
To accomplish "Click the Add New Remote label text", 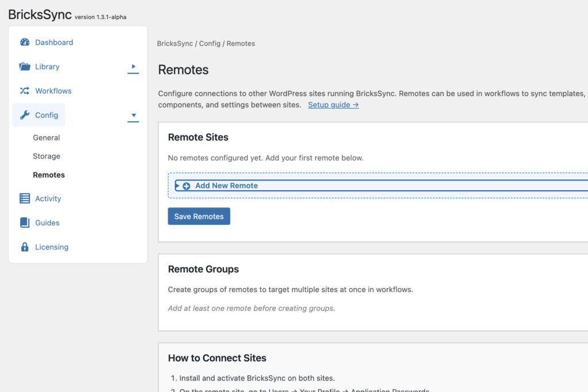I will (x=226, y=186).
